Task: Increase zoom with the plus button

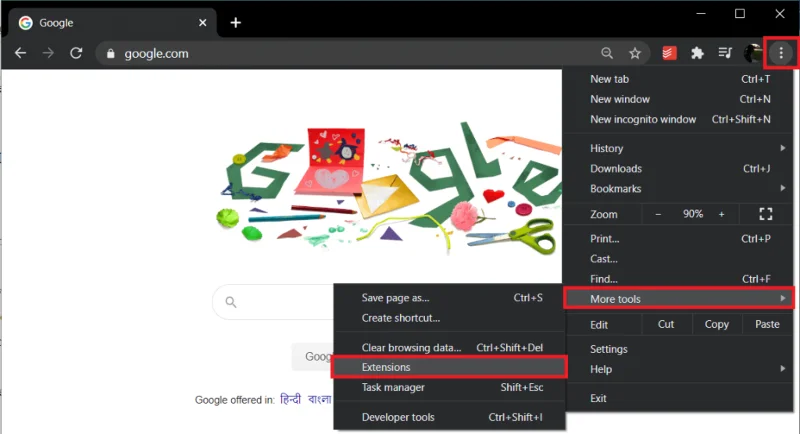Action: click(721, 214)
